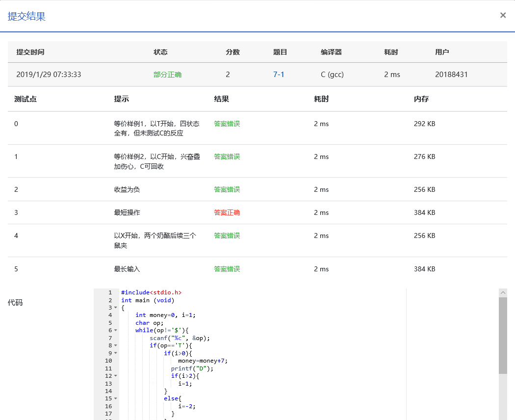Click the code scrollbar up arrow
Screen dimensions: 515x420
coord(503,292)
